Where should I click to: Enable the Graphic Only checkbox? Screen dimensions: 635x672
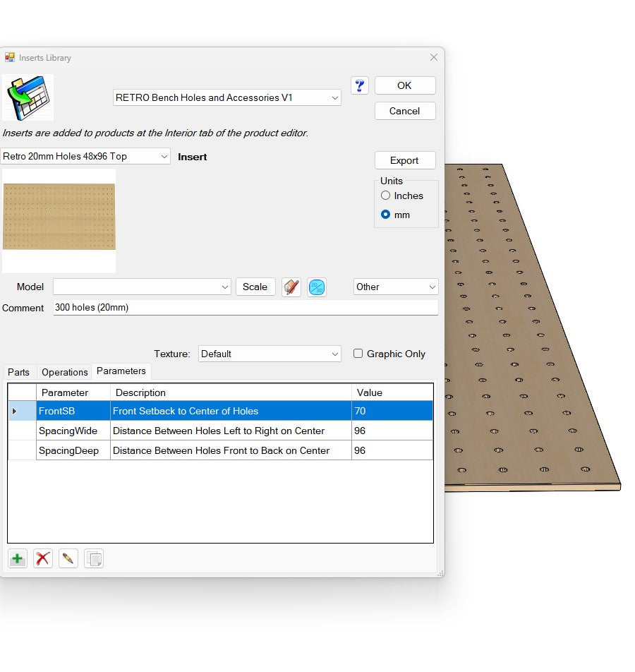pos(358,354)
